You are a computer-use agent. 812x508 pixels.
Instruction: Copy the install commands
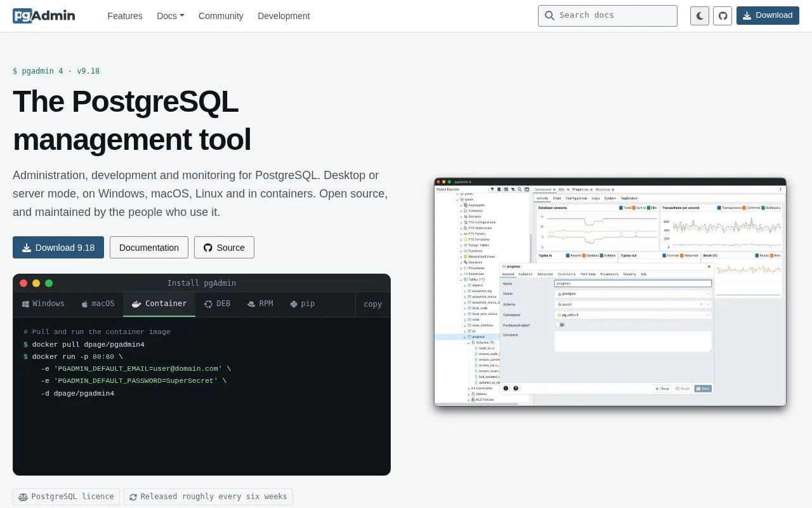(373, 304)
